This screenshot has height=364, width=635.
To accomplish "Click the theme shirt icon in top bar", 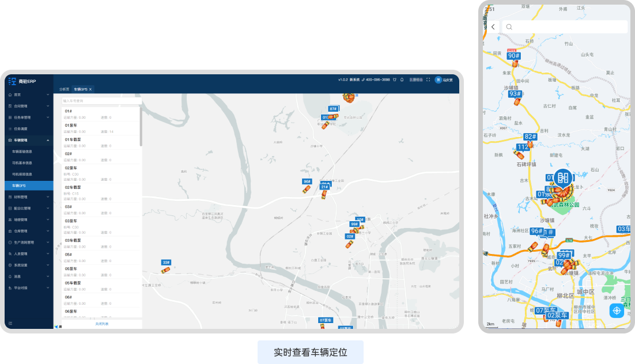I will 395,79.
